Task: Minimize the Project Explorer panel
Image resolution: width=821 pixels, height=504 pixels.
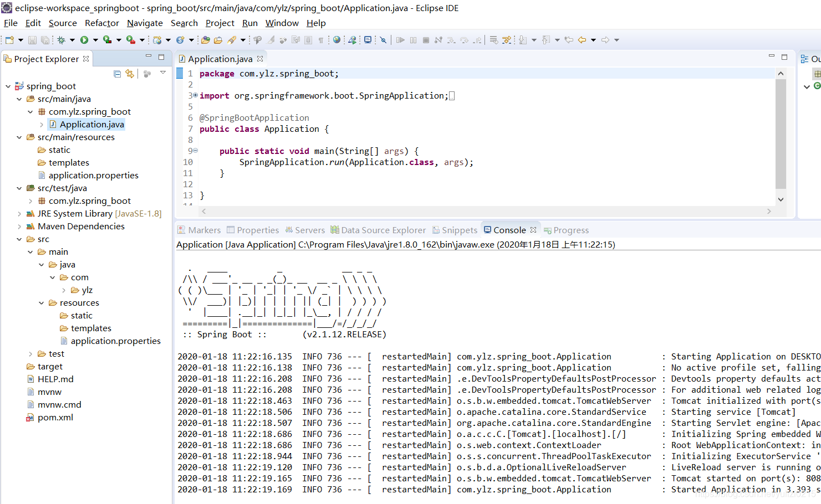Action: coord(148,56)
